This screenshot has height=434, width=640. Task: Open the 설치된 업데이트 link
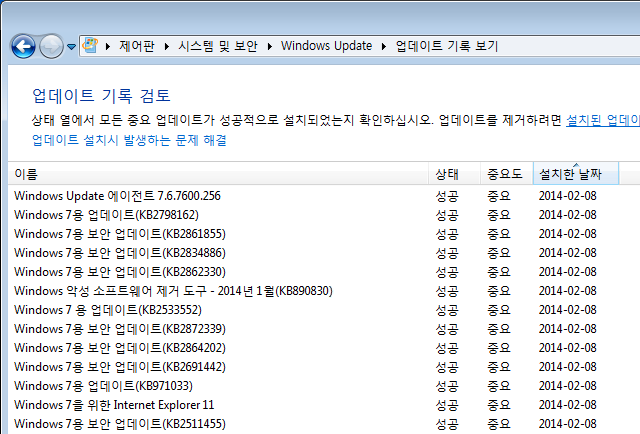(602, 120)
